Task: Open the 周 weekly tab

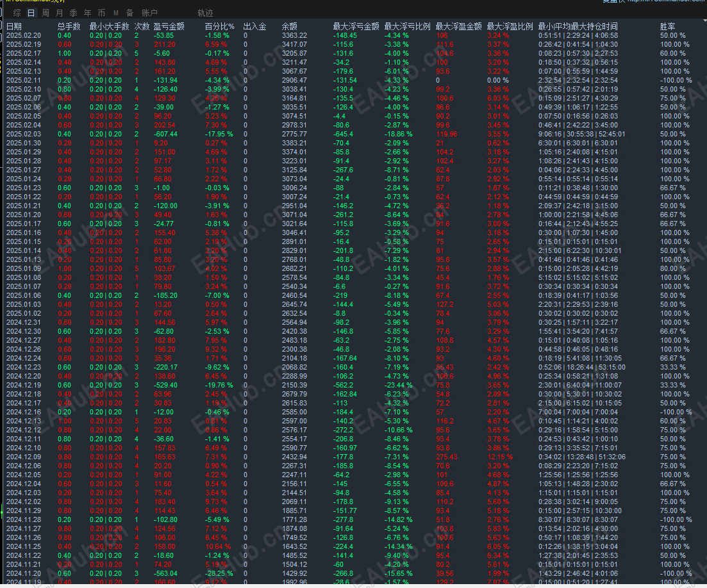Action: pyautogui.click(x=46, y=13)
